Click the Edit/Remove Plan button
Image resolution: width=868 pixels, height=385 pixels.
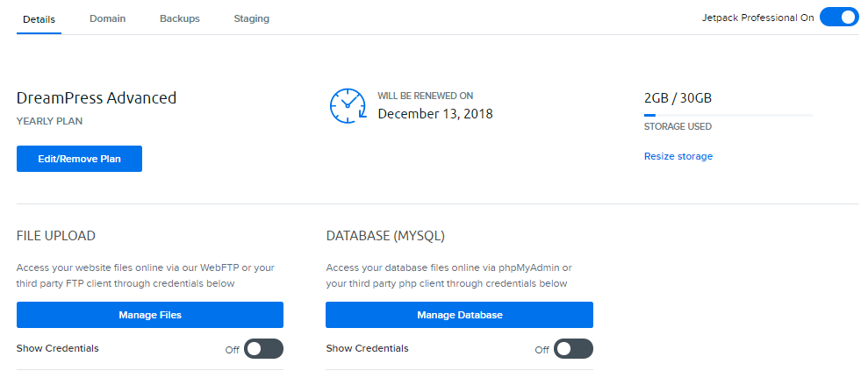[79, 159]
